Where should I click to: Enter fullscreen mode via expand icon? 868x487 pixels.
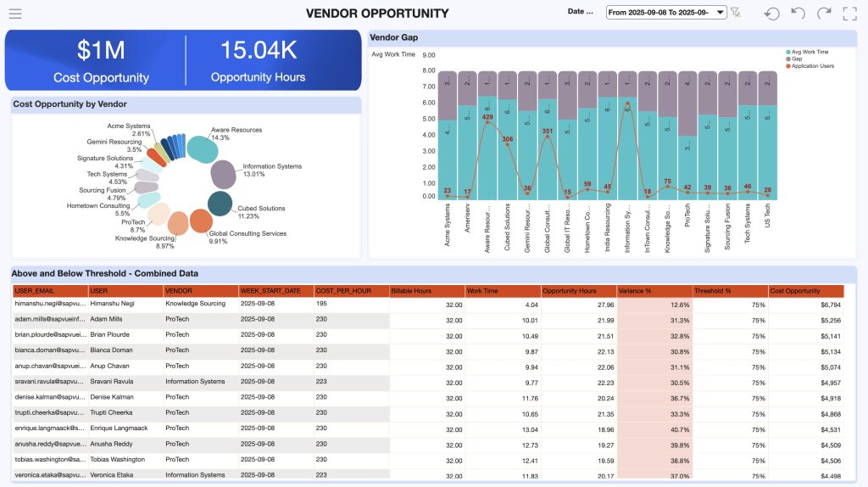coord(850,13)
